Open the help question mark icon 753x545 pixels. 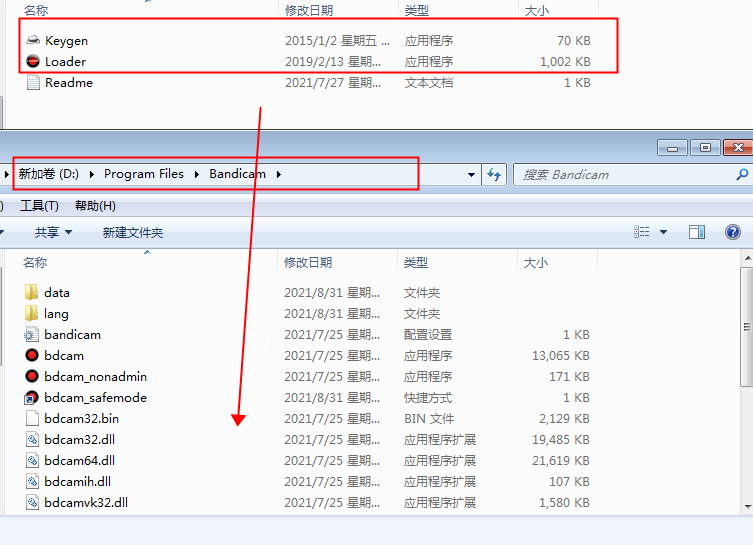point(732,232)
